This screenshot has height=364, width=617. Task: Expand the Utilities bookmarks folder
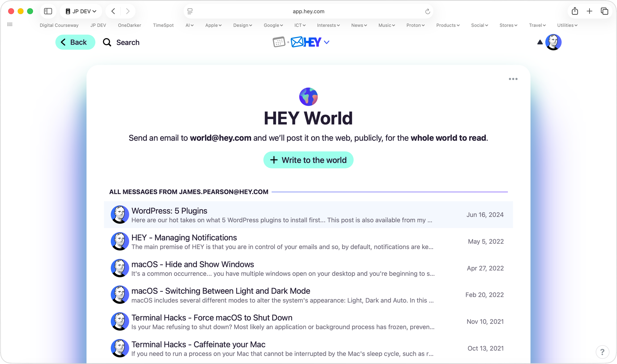(x=567, y=25)
